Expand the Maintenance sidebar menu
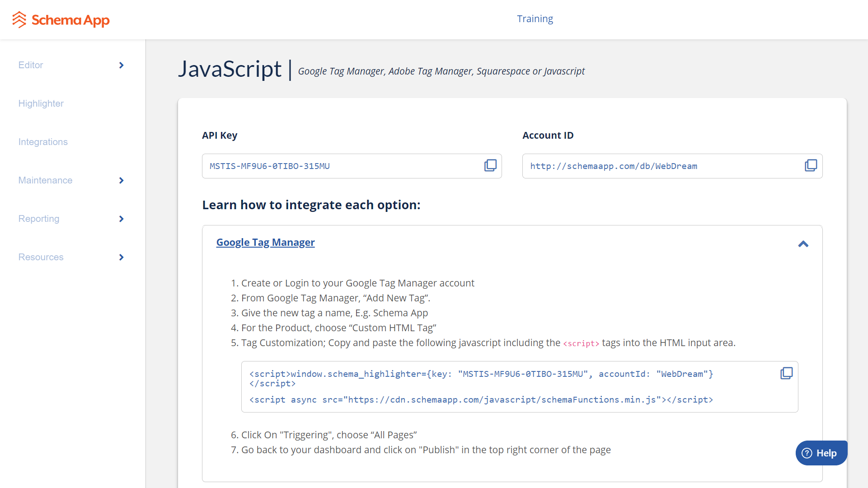 click(121, 180)
